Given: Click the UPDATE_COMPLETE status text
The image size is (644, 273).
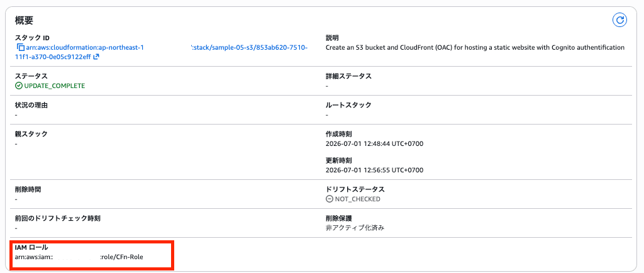Looking at the screenshot, I should [54, 86].
